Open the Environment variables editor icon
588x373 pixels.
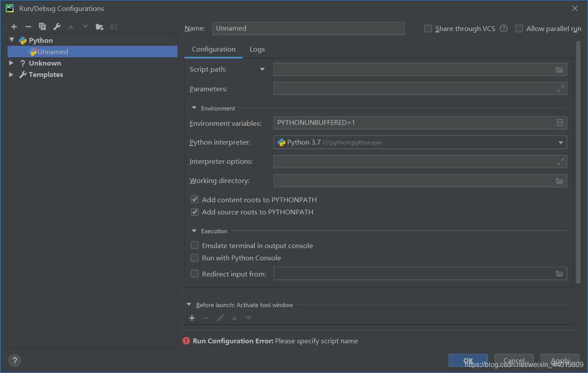coord(560,122)
